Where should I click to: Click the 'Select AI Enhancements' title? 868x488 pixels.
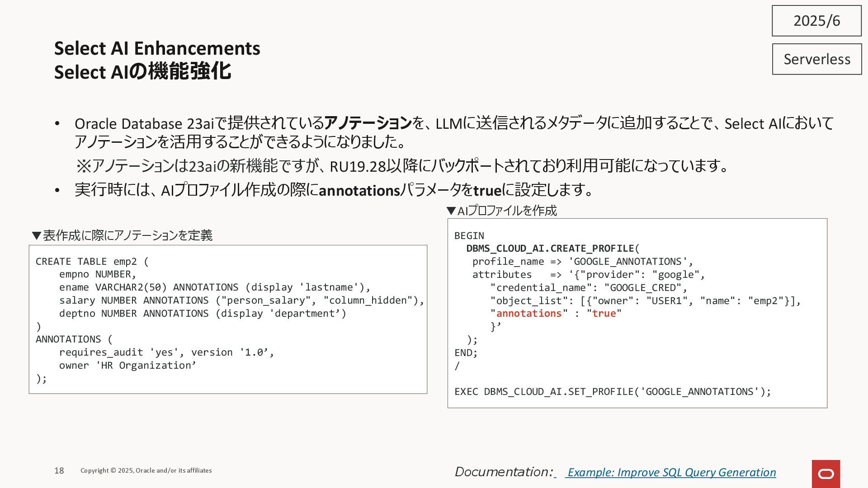tap(157, 48)
